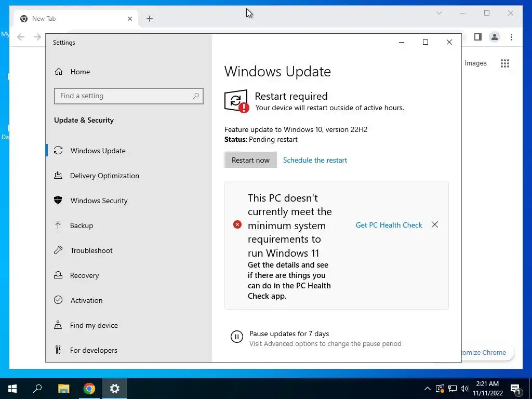Open a new tab in Chrome

149,19
